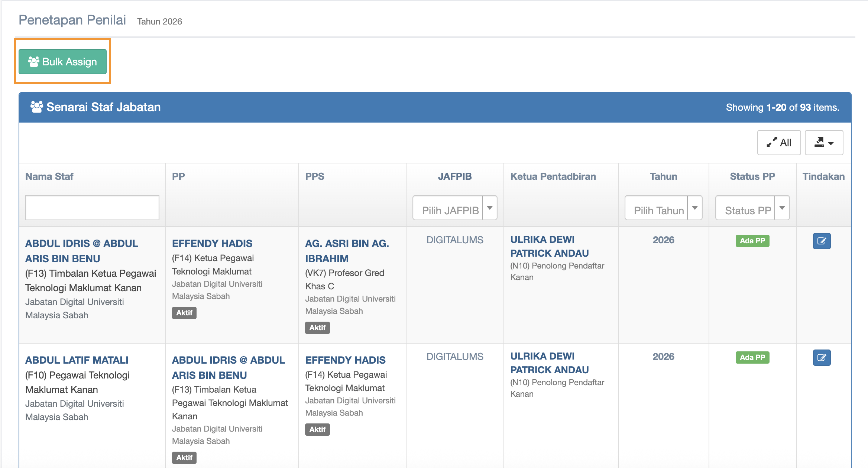Click the group icon beside Senarai Staf Jabatan

pos(36,107)
